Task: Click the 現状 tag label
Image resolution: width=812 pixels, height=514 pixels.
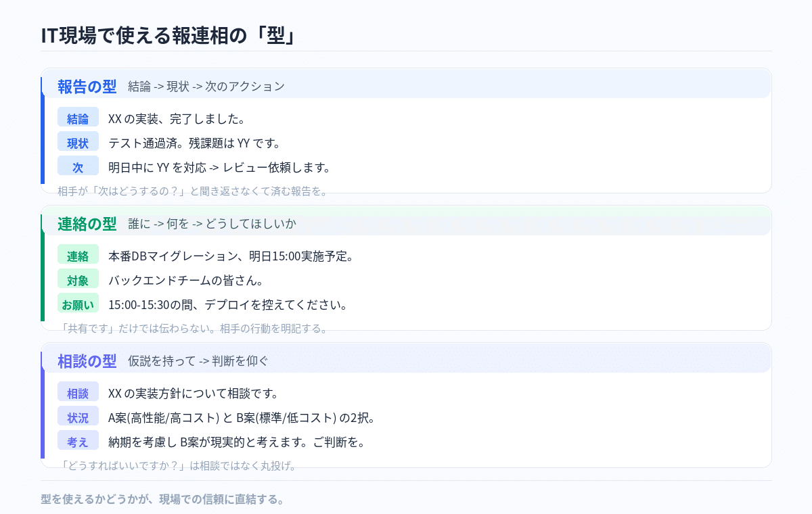Action: (78, 143)
